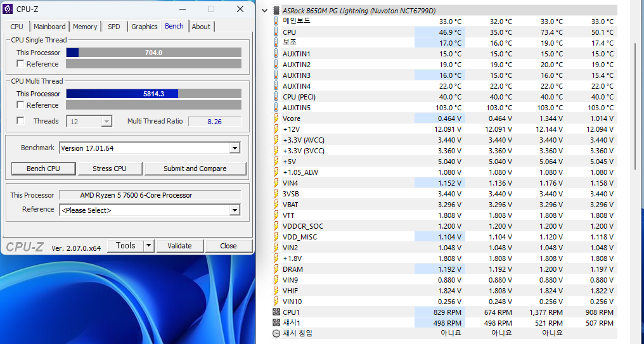Image resolution: width=644 pixels, height=344 pixels.
Task: Click thermometer icon beside AUXTIN5 row
Action: coord(276,108)
